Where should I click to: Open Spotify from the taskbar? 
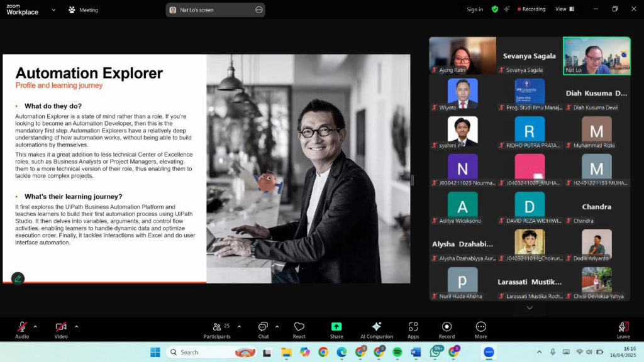tap(397, 352)
